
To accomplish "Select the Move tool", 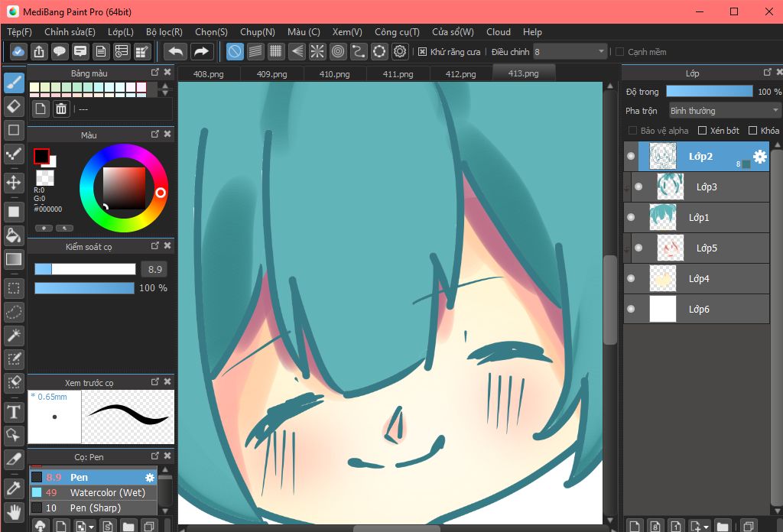I will click(14, 182).
